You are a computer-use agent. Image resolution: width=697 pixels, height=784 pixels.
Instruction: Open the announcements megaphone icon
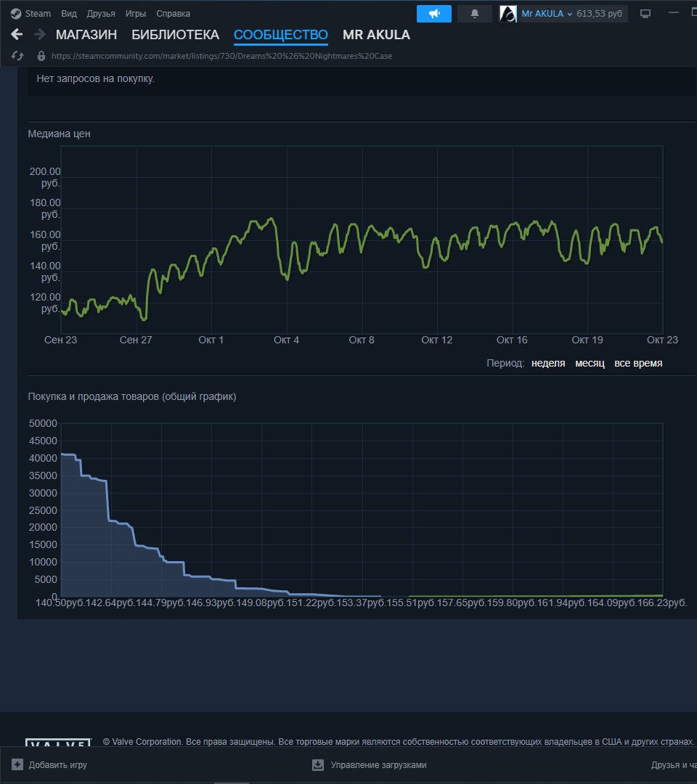(433, 13)
